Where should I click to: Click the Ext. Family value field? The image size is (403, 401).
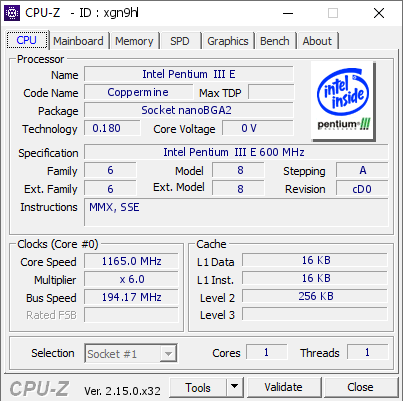click(110, 188)
